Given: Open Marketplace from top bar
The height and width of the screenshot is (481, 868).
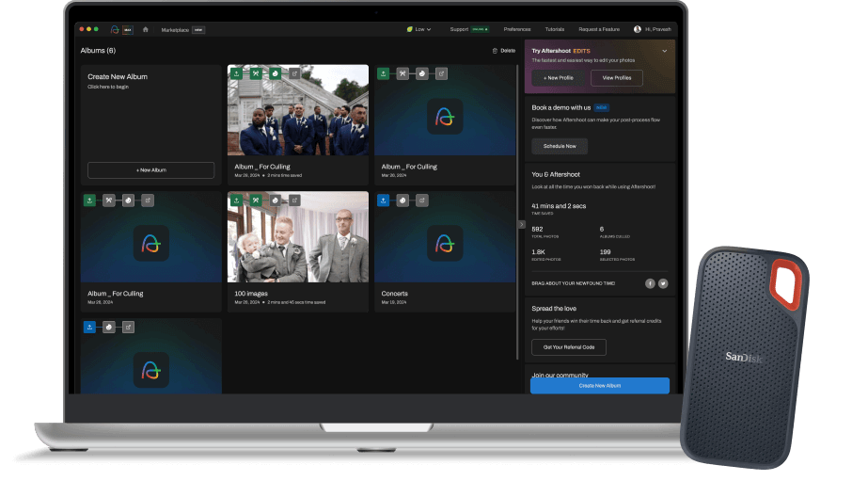Looking at the screenshot, I should click(x=175, y=30).
